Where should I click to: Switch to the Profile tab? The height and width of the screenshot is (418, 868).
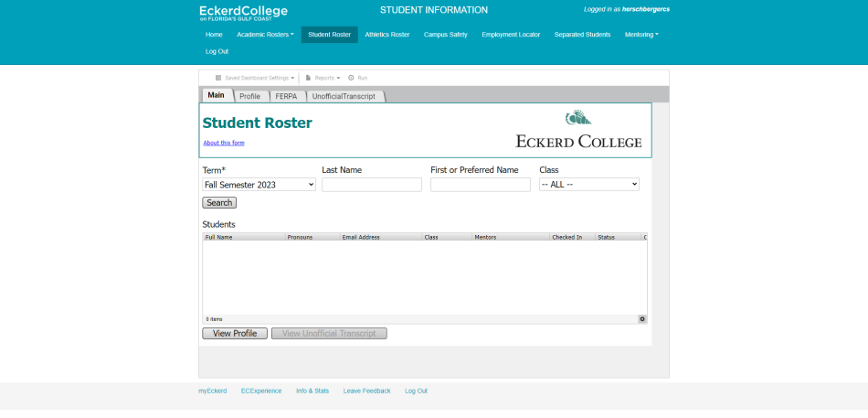coord(249,96)
